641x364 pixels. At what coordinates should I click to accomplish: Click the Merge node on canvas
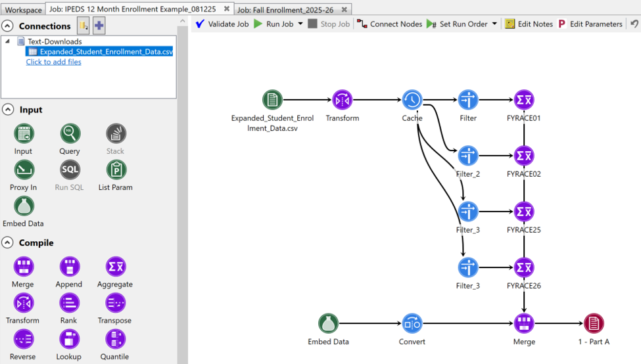(x=524, y=323)
